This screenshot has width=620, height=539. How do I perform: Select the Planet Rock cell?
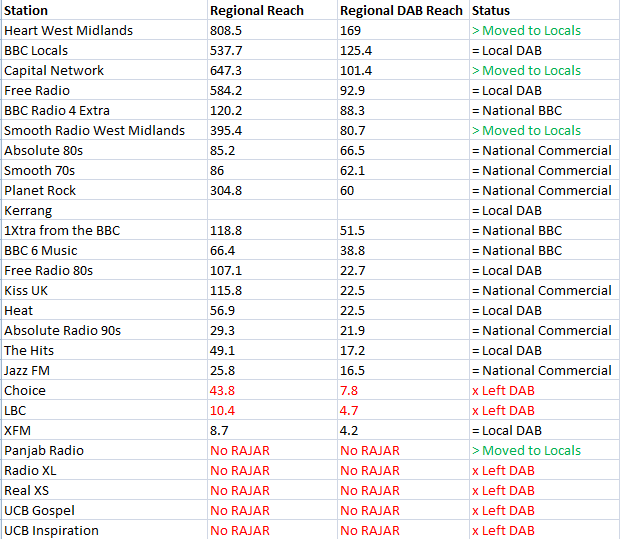point(104,190)
